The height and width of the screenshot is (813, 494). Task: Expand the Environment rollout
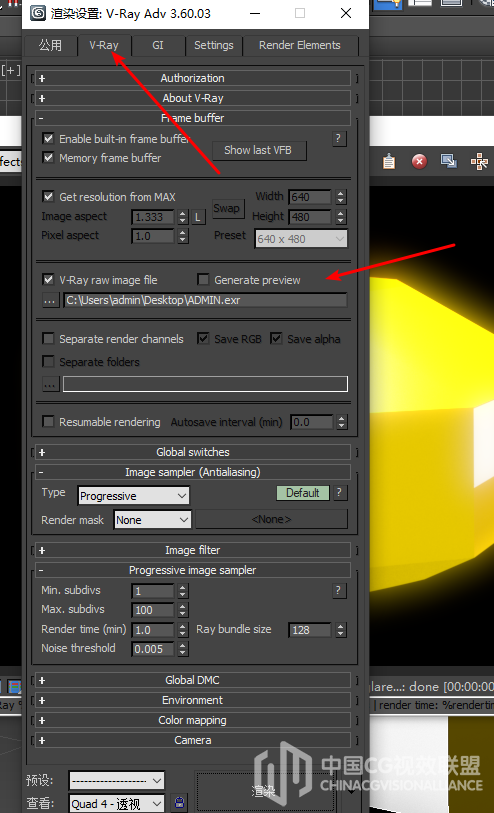coord(193,700)
